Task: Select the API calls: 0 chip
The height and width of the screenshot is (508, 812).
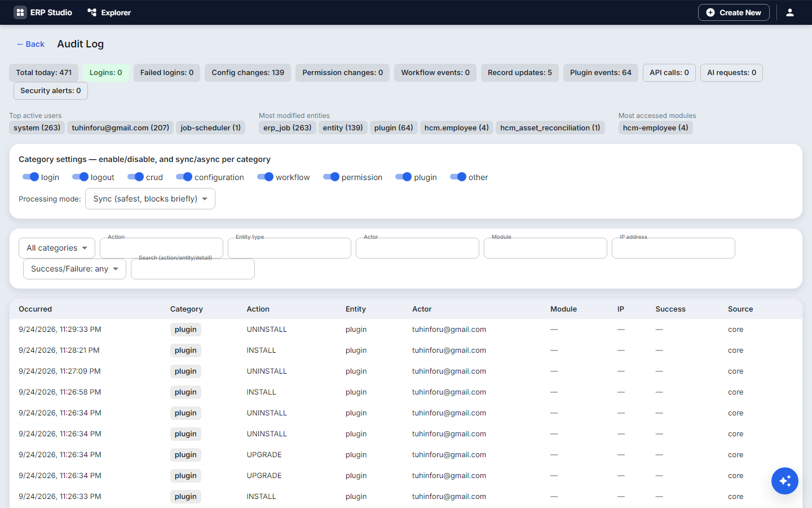Action: pyautogui.click(x=669, y=73)
